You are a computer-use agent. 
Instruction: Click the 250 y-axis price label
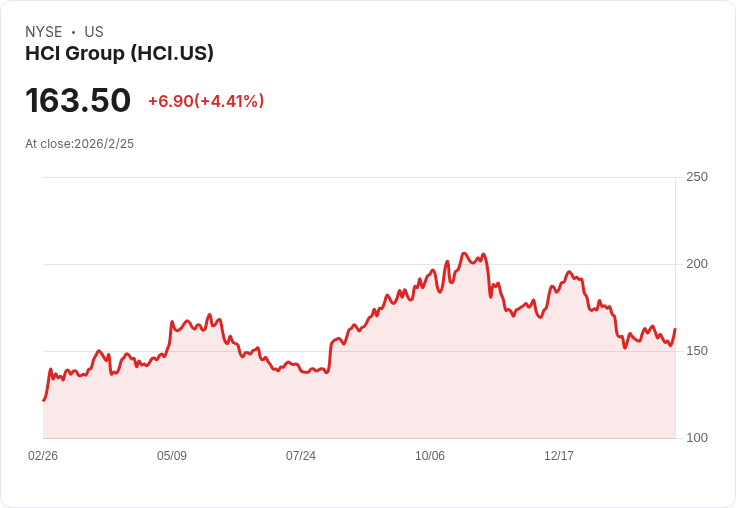click(697, 177)
